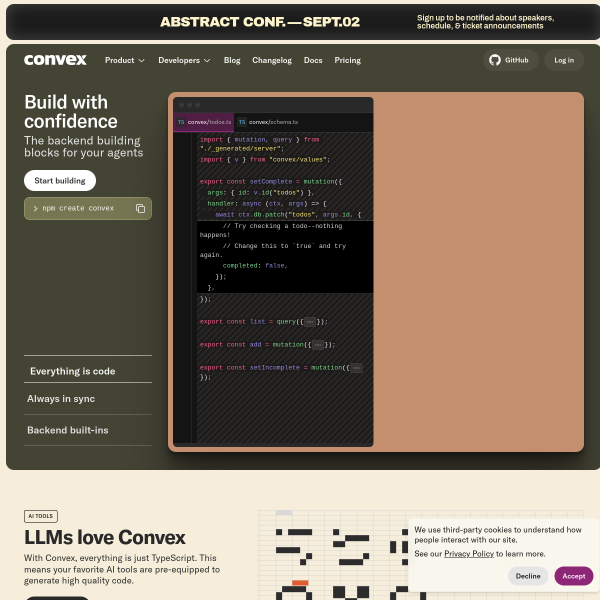Screen dimensions: 600x600
Task: Decline third-party cookies
Action: point(528,576)
